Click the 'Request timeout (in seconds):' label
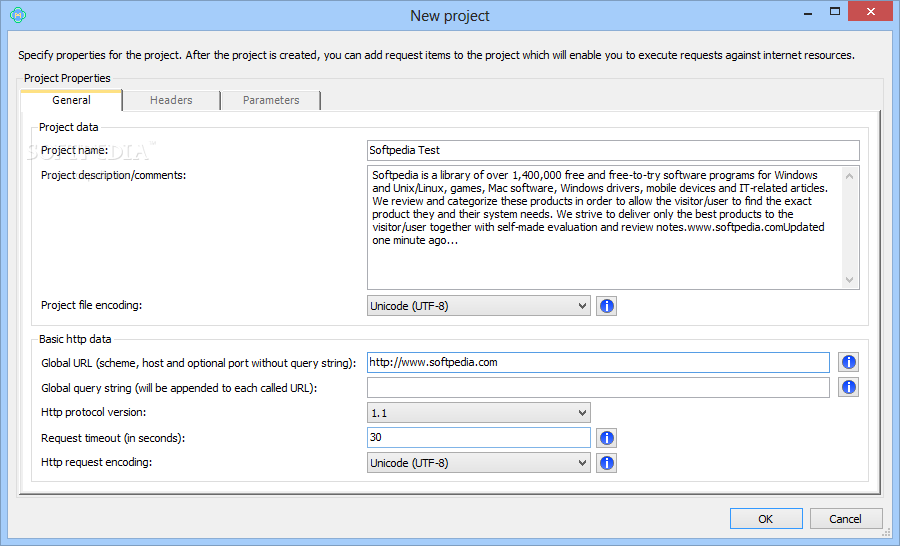 tap(113, 438)
